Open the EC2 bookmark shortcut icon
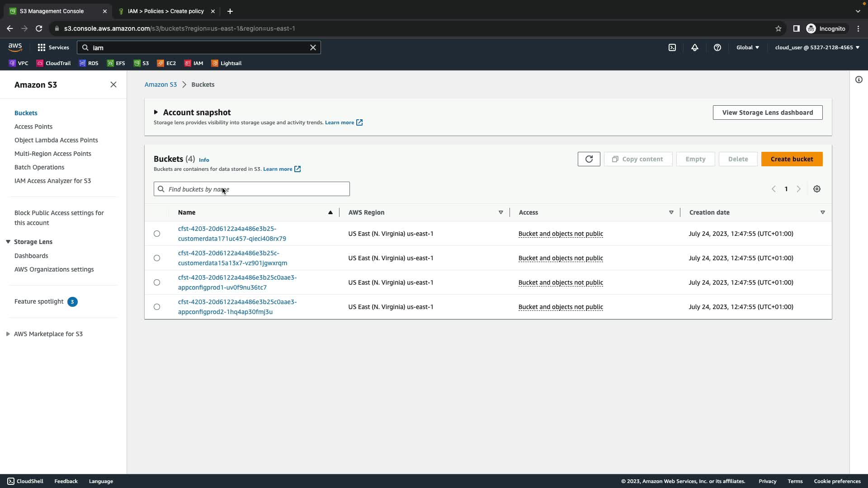This screenshot has height=488, width=868. click(160, 63)
